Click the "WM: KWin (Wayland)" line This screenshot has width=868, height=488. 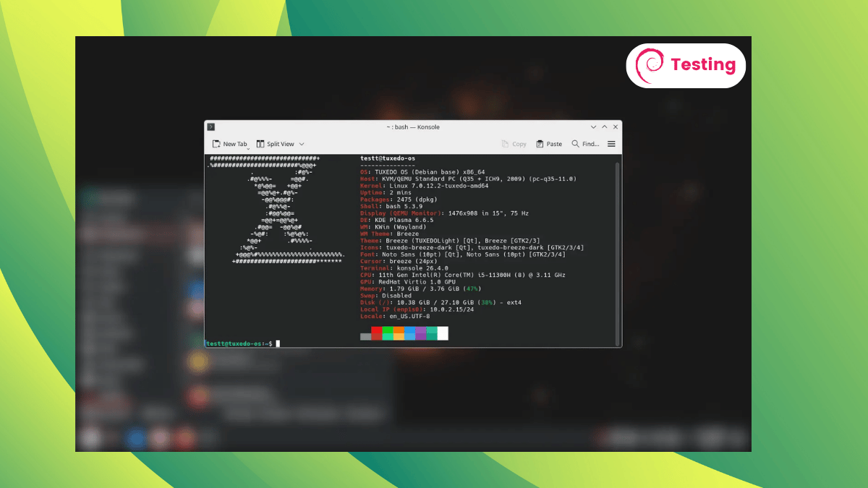pos(393,227)
